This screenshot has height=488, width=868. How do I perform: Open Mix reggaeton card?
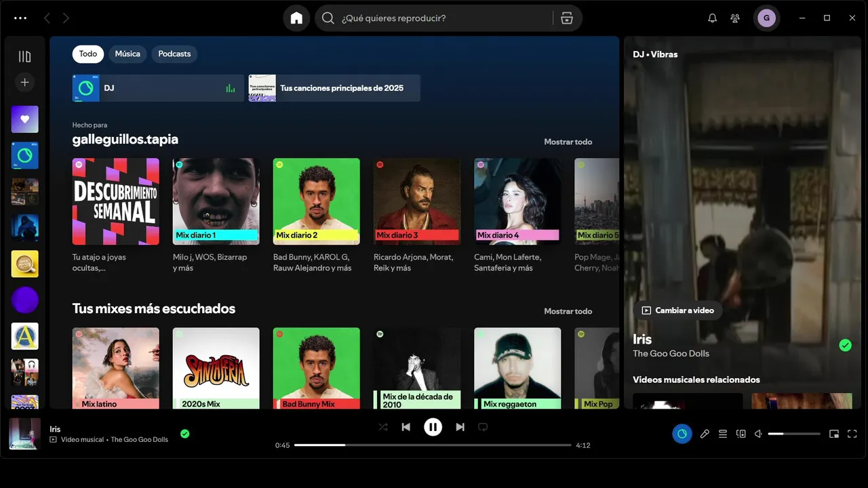click(517, 368)
